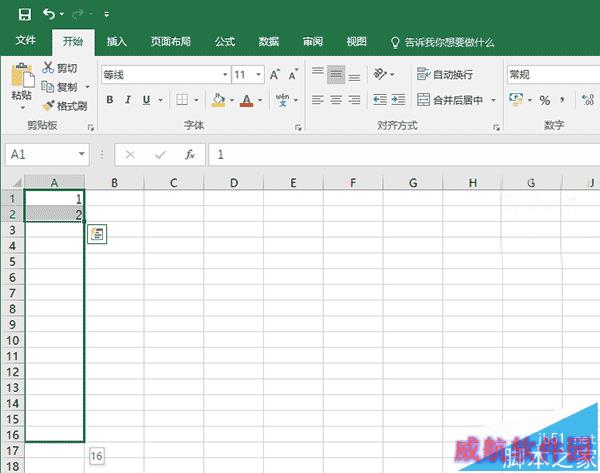
Task: Toggle Align Left
Action: tap(318, 100)
